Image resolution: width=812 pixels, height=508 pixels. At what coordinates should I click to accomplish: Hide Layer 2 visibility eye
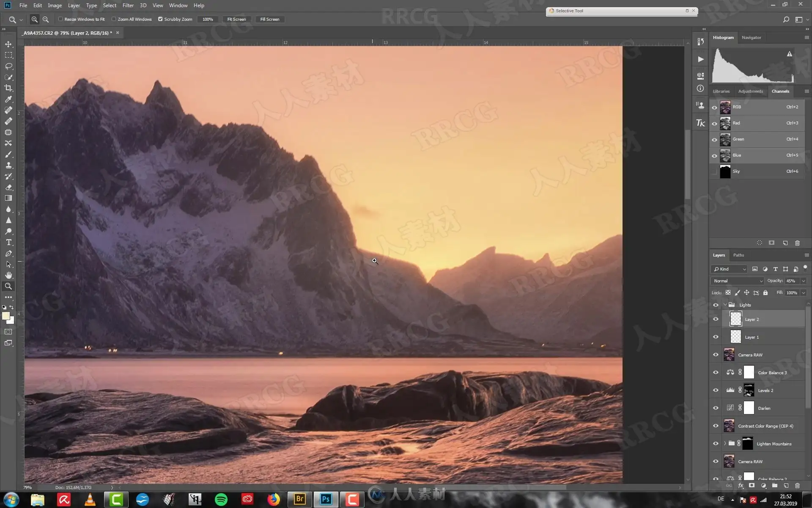pyautogui.click(x=716, y=319)
